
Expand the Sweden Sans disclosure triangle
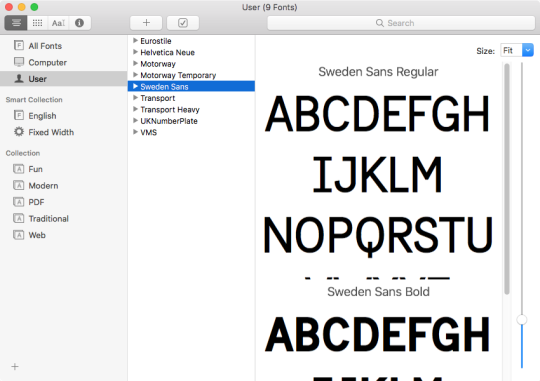click(135, 86)
